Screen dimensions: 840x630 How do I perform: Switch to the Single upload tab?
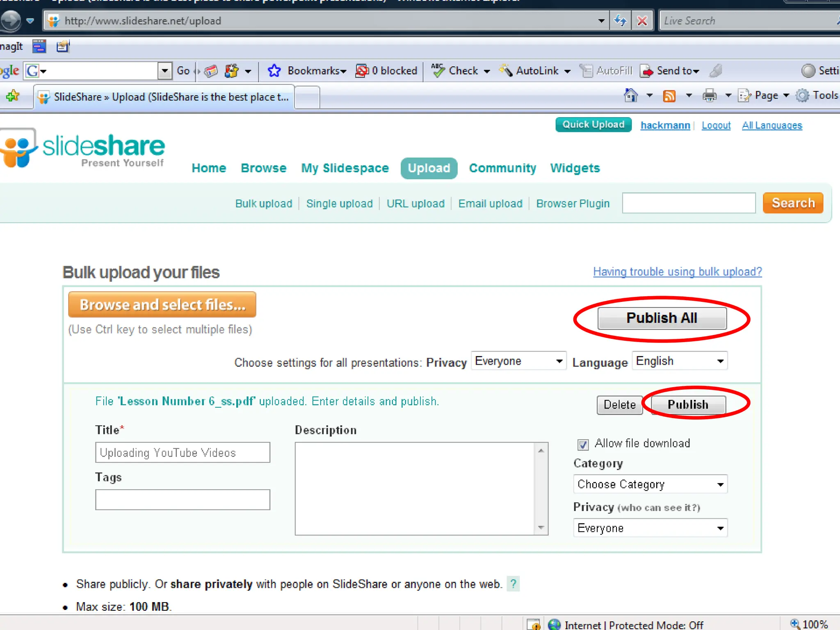coord(339,203)
